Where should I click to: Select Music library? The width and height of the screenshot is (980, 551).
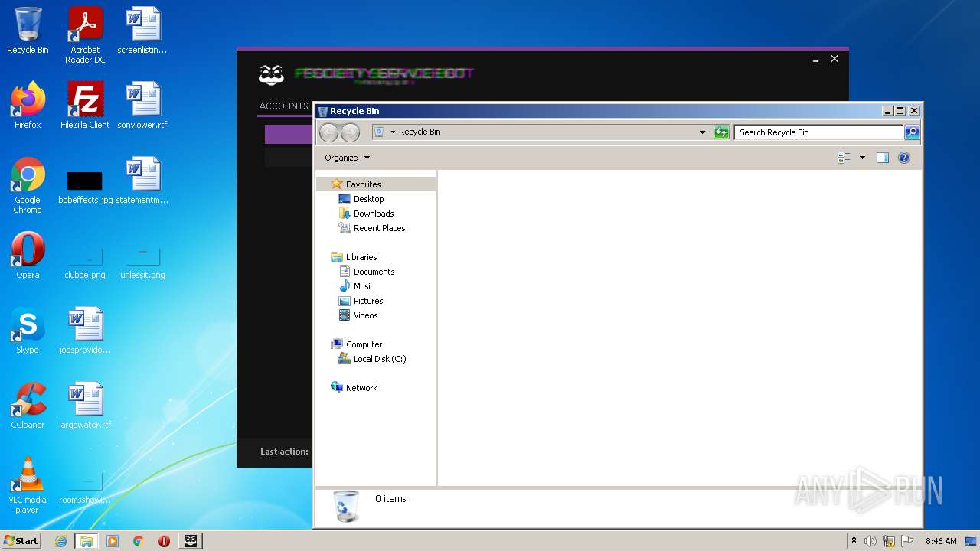[x=364, y=286]
